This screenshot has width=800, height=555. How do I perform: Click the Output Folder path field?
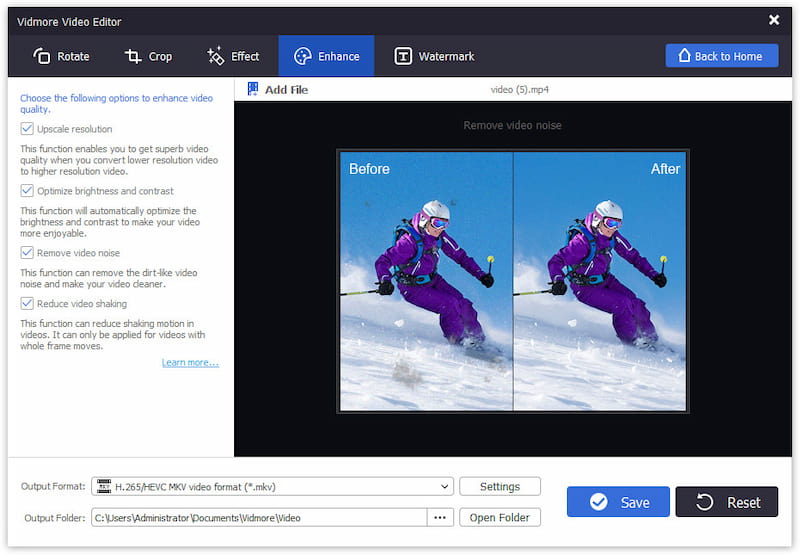(258, 517)
